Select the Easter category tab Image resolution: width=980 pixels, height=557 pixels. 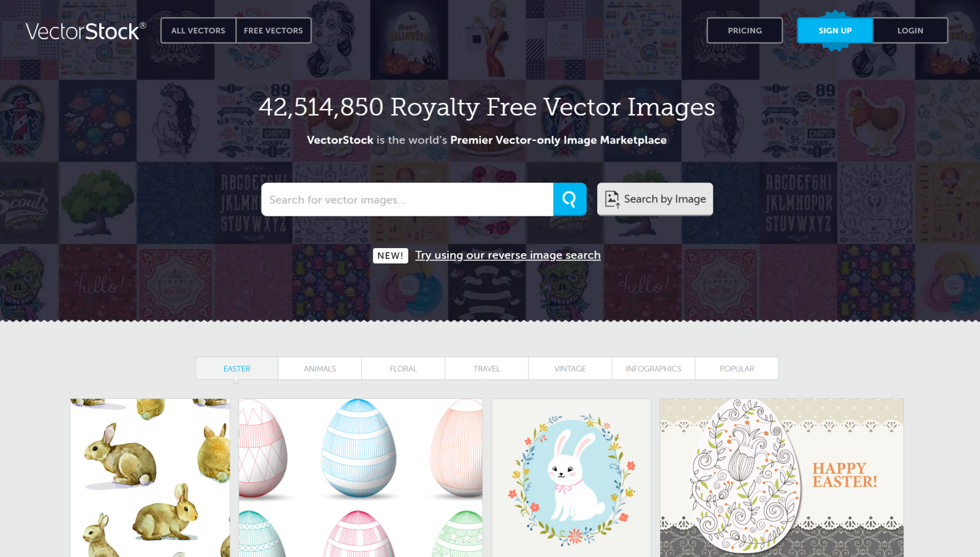[x=237, y=368]
